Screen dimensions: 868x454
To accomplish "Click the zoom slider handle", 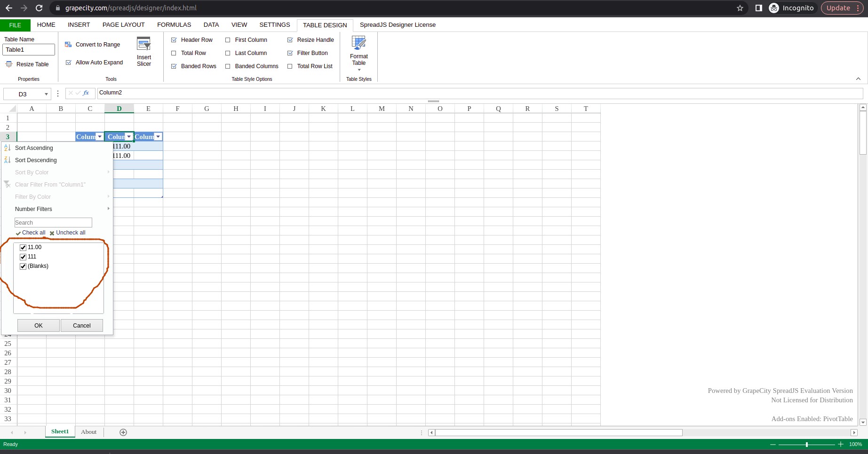I will [807, 445].
